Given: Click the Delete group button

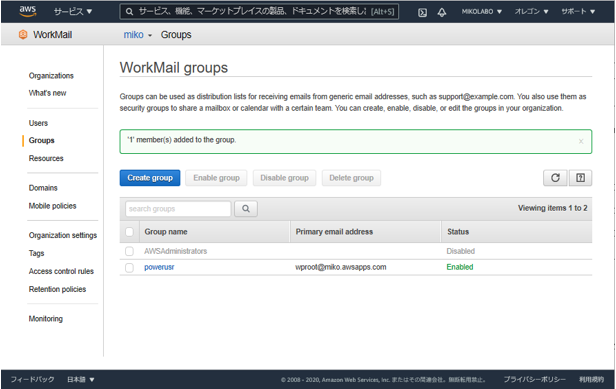Looking at the screenshot, I should click(351, 178).
